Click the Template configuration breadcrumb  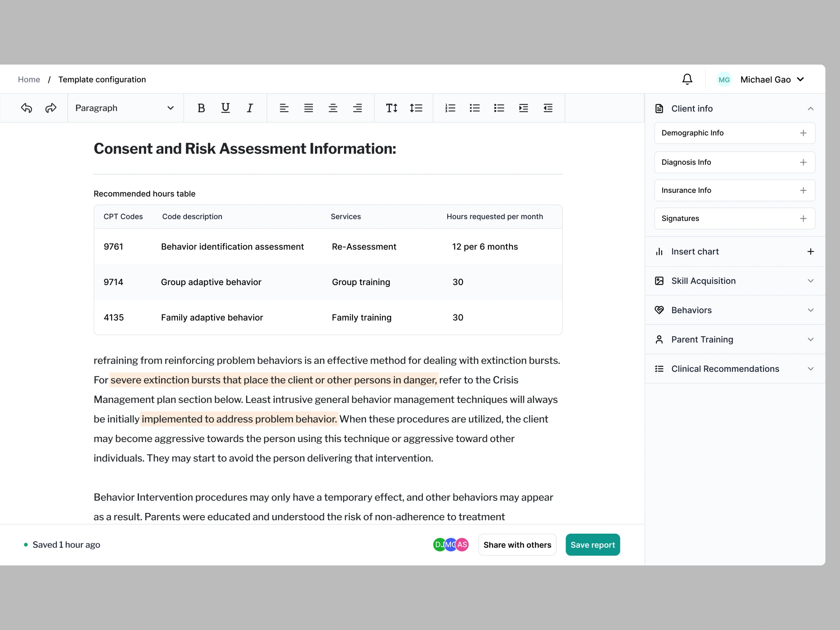click(102, 79)
